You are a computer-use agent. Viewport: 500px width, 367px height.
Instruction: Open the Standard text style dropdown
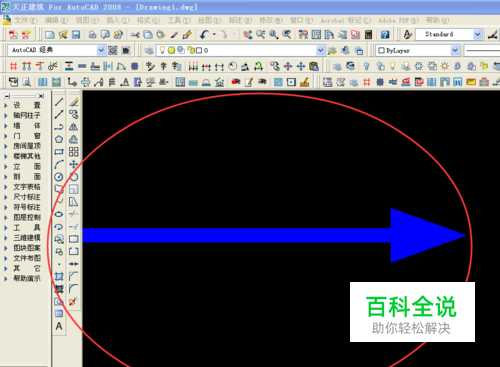coord(477,34)
